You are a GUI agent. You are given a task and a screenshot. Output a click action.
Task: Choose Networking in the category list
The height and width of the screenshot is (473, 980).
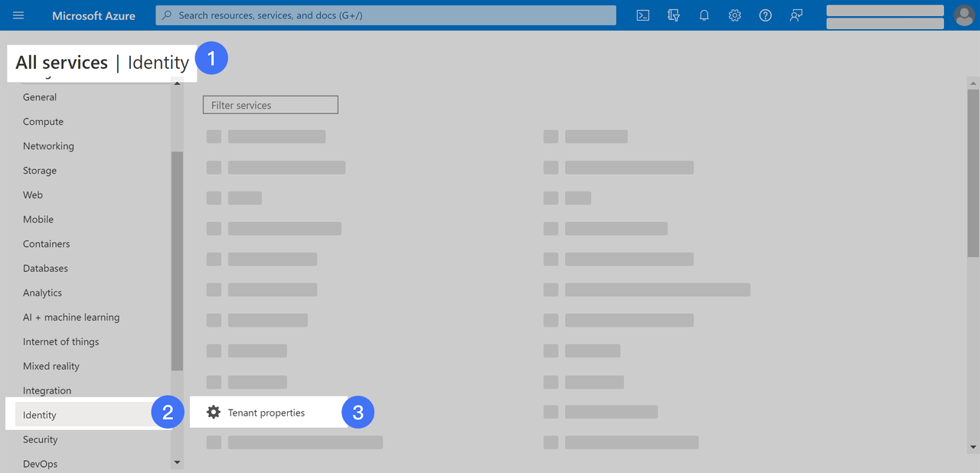[48, 146]
